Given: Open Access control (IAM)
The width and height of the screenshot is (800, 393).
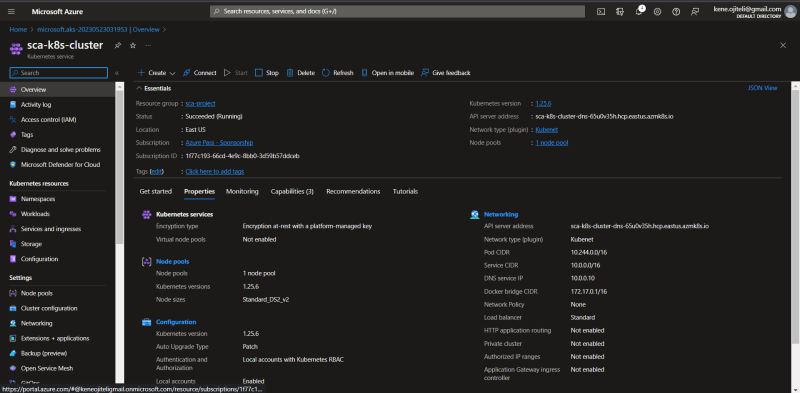Looking at the screenshot, I should (x=48, y=119).
